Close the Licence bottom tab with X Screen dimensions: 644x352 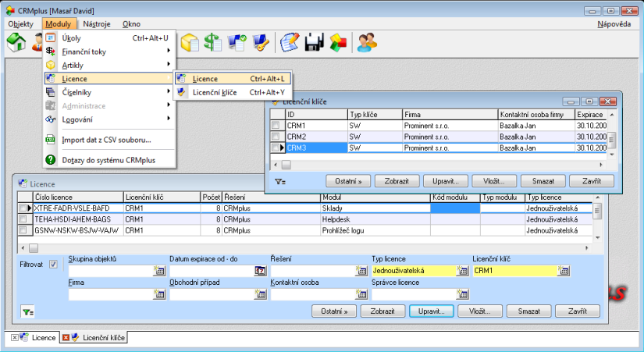pos(14,338)
